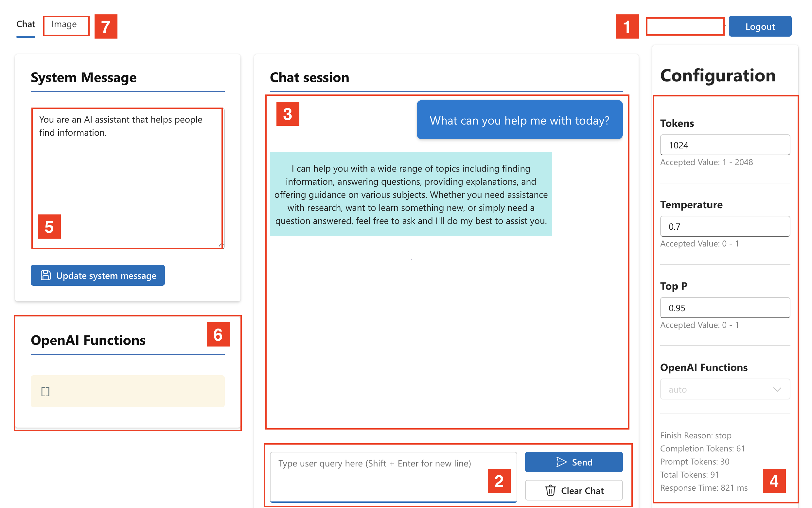Click the assistant reply starting 'I can help you'
Viewport: 812px width, 508px height.
[411, 194]
